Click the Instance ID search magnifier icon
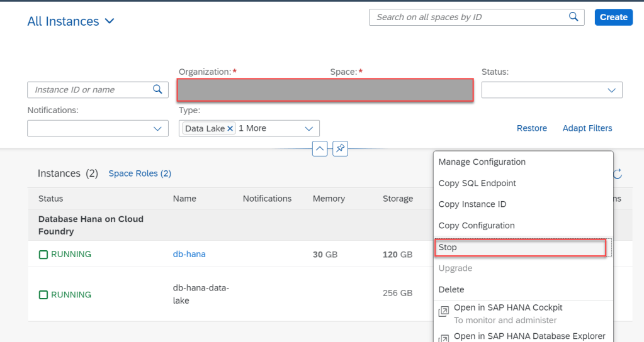The height and width of the screenshot is (342, 644). (158, 90)
